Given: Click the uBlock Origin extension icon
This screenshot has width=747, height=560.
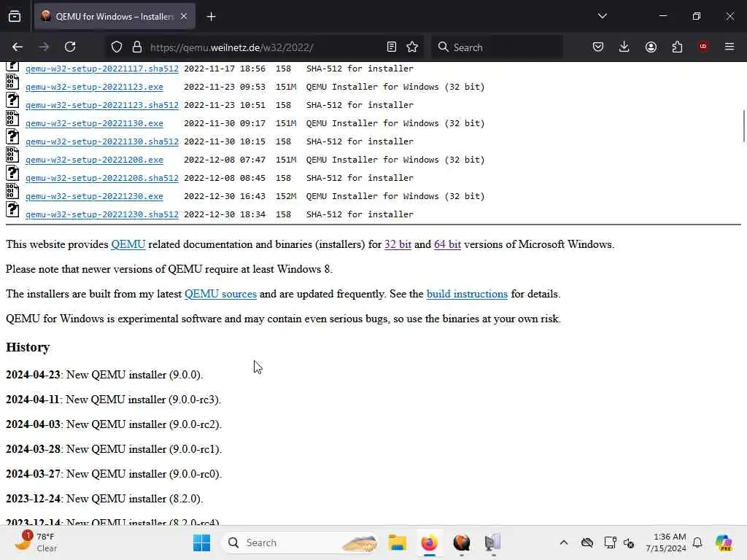Looking at the screenshot, I should (703, 47).
